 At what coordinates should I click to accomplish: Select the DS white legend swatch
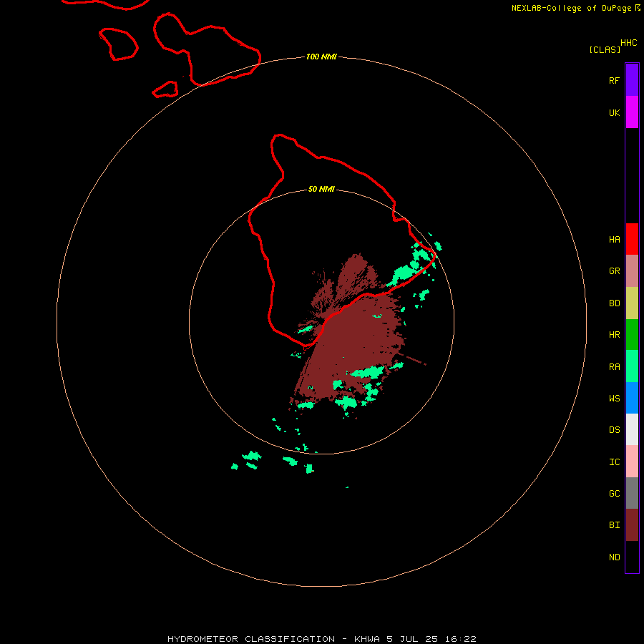tap(632, 429)
